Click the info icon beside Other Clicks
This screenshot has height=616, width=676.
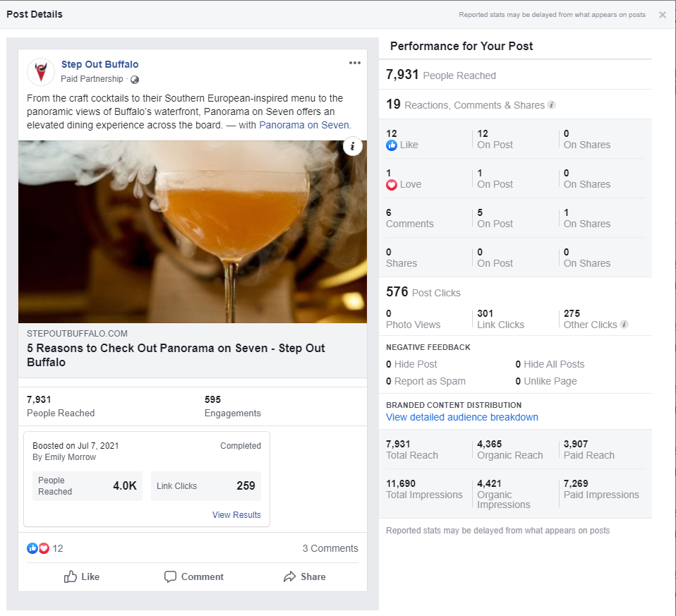624,324
